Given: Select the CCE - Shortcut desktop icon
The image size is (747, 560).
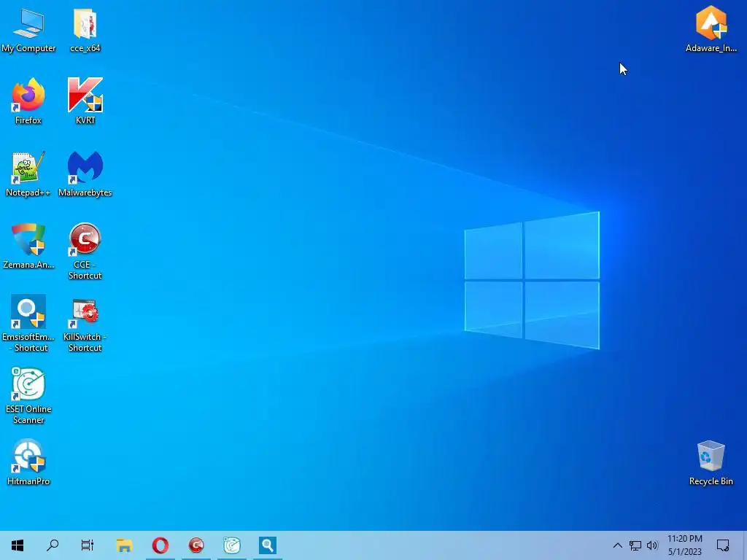Looking at the screenshot, I should point(85,252).
